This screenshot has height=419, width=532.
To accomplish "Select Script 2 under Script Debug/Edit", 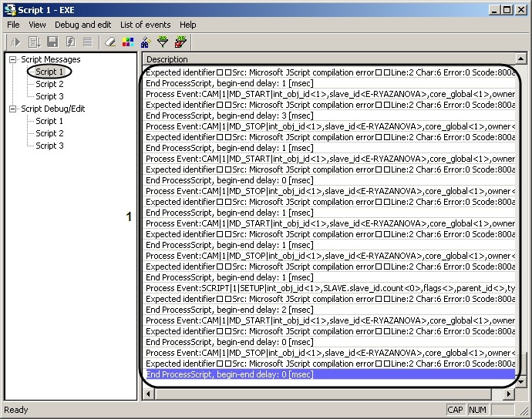I will click(x=49, y=133).
